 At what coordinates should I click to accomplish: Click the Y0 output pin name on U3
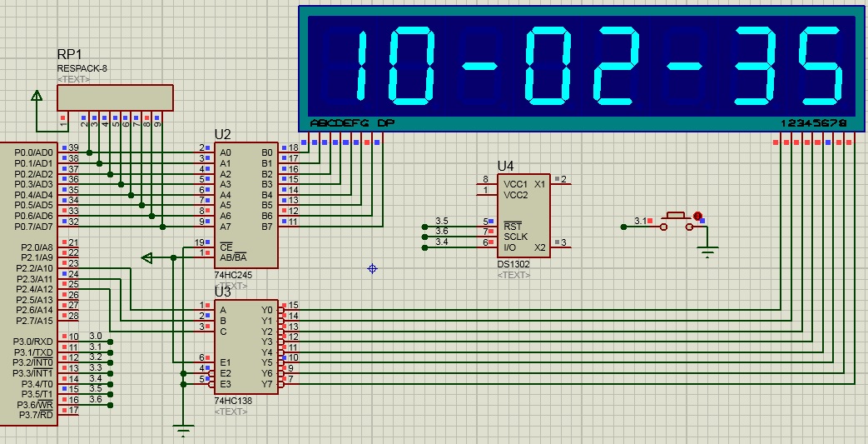(x=267, y=310)
